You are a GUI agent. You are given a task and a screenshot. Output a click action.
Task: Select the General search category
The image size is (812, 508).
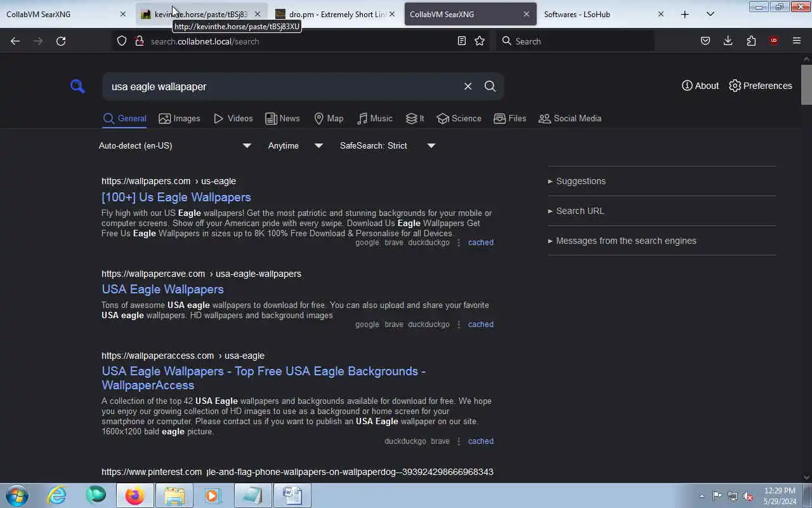point(124,118)
